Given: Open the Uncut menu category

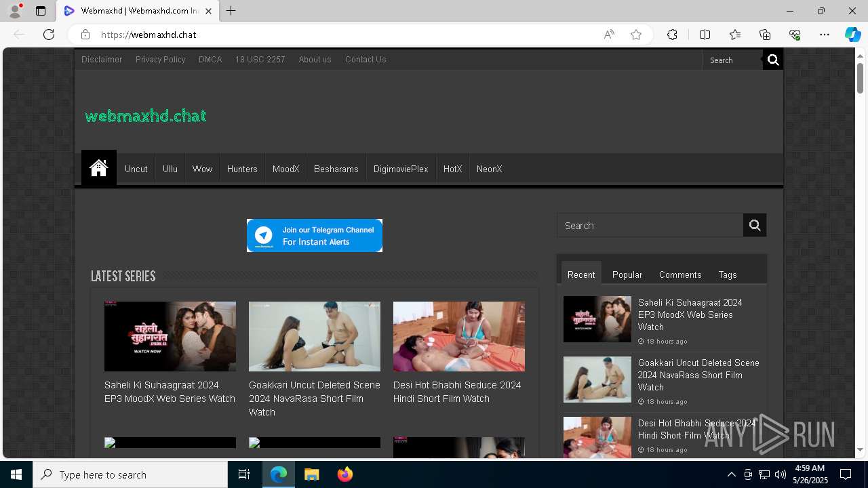Looking at the screenshot, I should pos(136,169).
